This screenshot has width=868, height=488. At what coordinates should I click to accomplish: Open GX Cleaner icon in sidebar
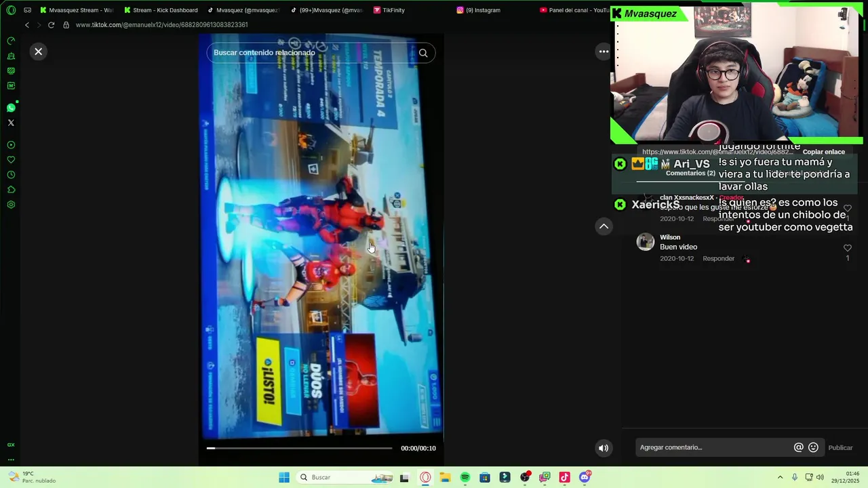tap(11, 56)
